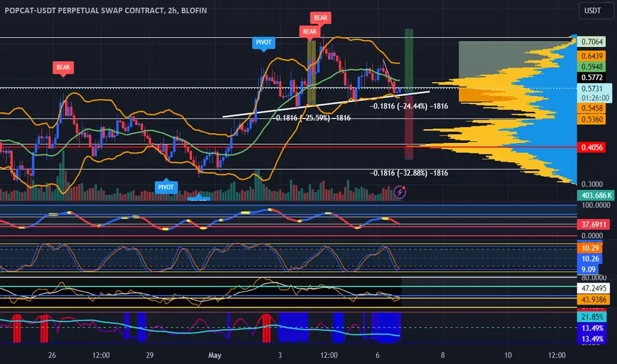Image resolution: width=617 pixels, height=364 pixels.
Task: Select the -32.88% measurement annotation text
Action: tap(409, 173)
